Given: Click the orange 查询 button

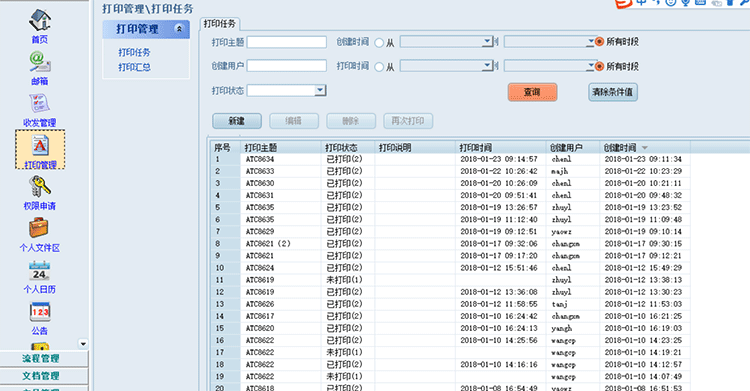Looking at the screenshot, I should click(x=532, y=92).
